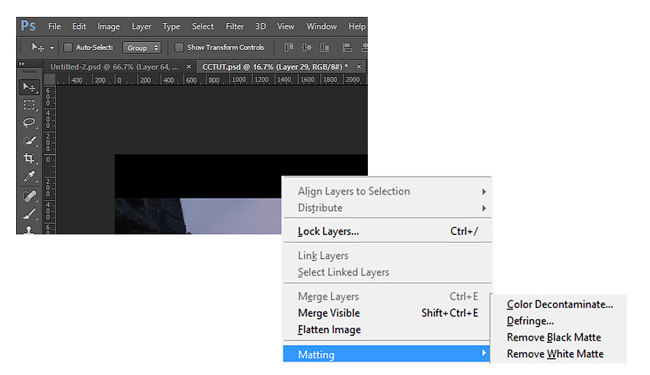Screen dimensions: 650x375
Task: Open the Select menu
Action: pos(203,27)
